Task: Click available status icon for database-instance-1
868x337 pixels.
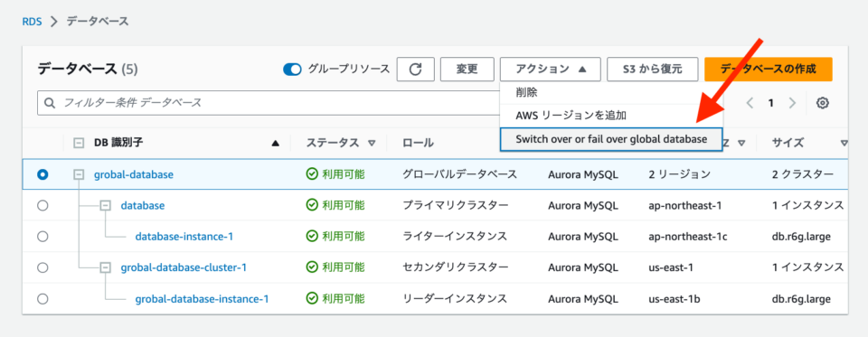Action: point(312,237)
